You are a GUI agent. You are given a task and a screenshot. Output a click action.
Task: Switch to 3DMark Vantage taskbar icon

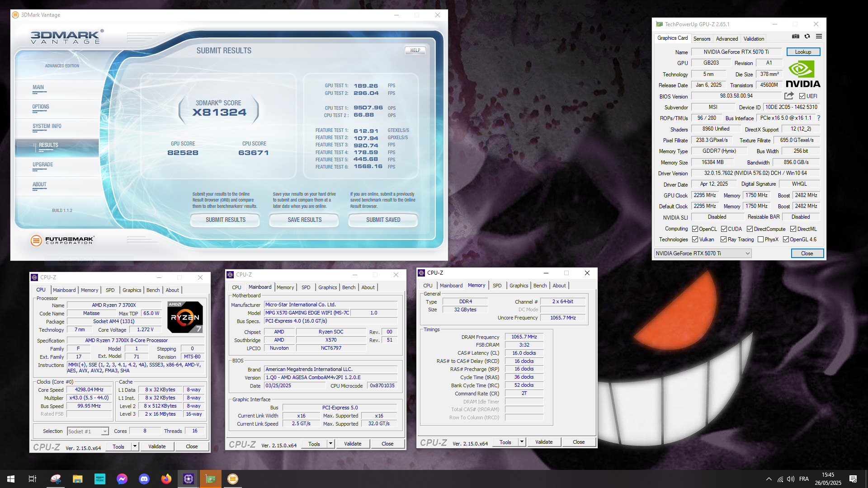coord(233,479)
